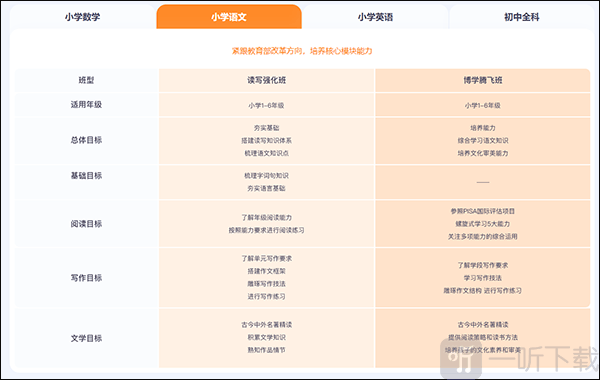Click the 基础目标 row label

86,176
